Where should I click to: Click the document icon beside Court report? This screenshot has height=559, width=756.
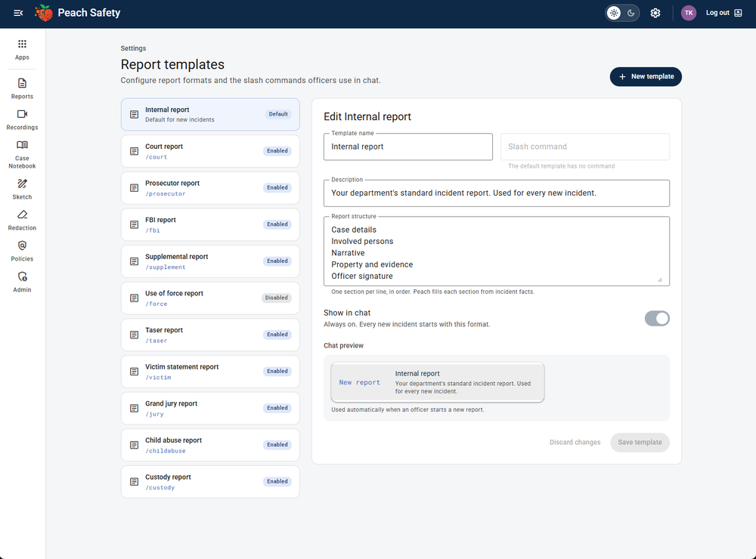coord(135,151)
